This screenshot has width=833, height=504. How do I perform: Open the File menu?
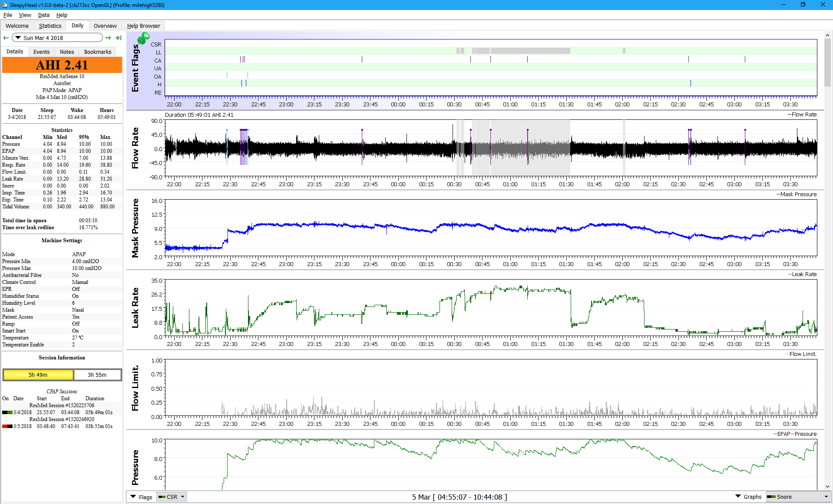point(8,15)
